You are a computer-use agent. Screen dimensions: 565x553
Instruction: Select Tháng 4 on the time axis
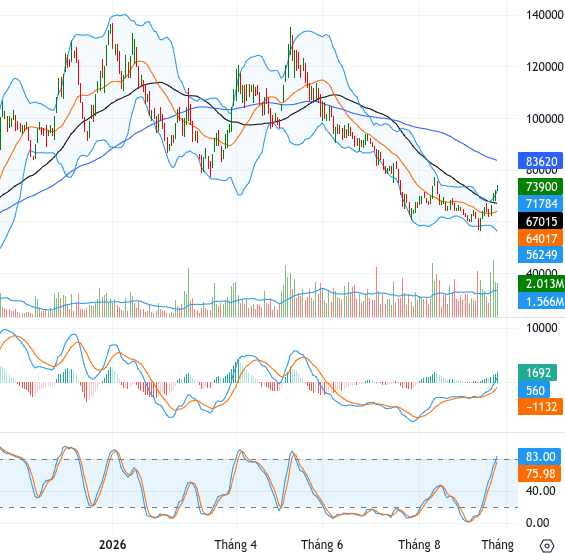(x=236, y=544)
